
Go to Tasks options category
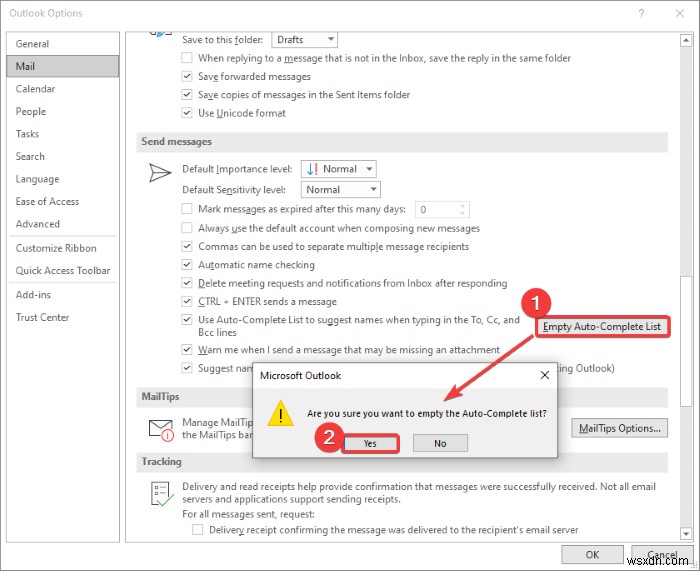point(63,134)
